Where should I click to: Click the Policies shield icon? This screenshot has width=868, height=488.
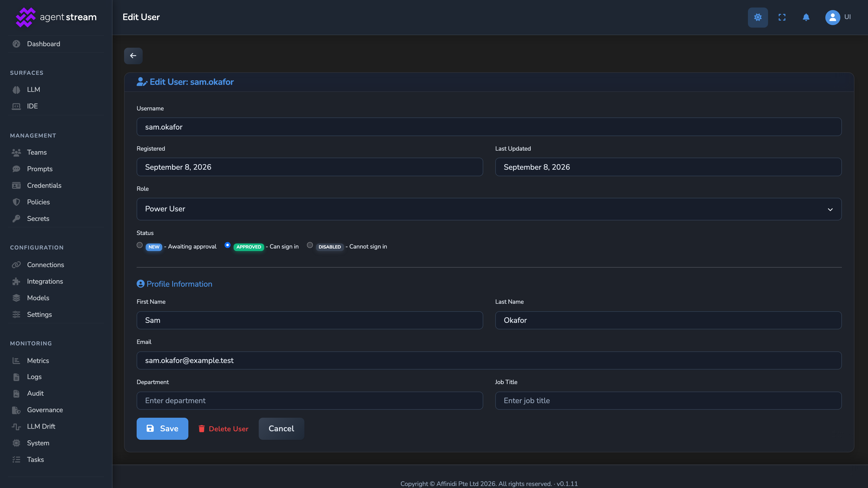pyautogui.click(x=16, y=202)
